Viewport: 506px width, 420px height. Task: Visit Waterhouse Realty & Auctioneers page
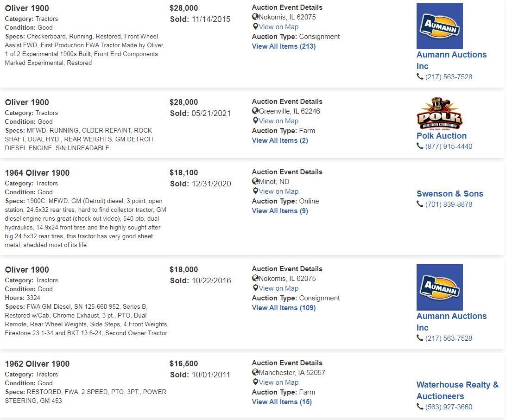tap(457, 390)
